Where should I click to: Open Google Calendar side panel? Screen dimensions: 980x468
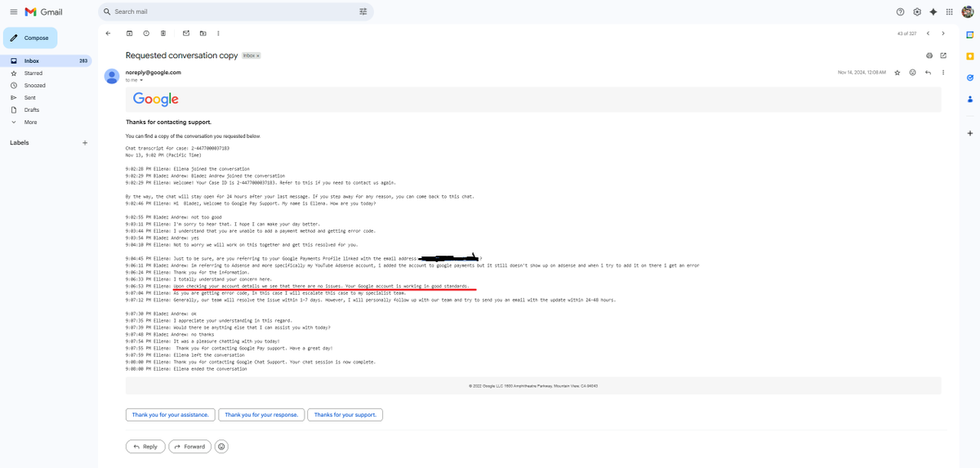point(969,34)
